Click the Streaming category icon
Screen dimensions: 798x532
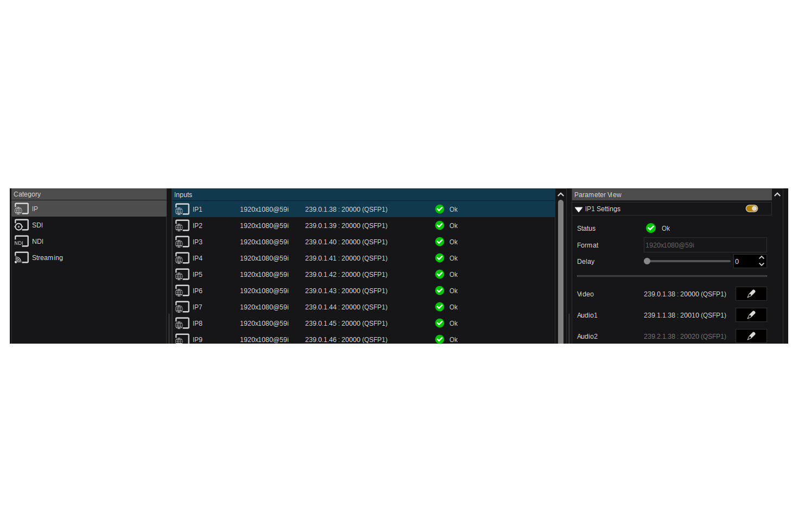click(x=21, y=258)
